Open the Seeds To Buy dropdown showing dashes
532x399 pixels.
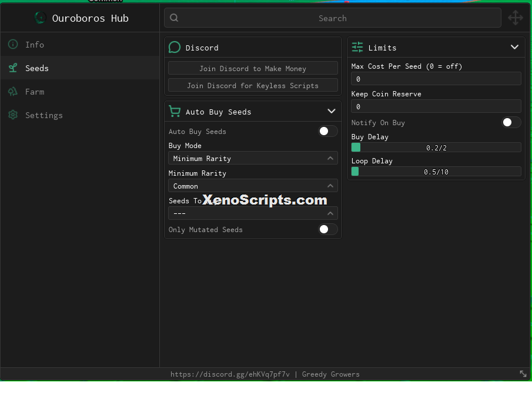(253, 213)
